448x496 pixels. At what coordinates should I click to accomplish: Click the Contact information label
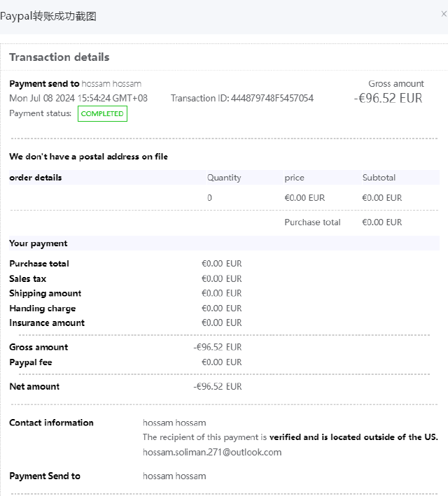[51, 423]
